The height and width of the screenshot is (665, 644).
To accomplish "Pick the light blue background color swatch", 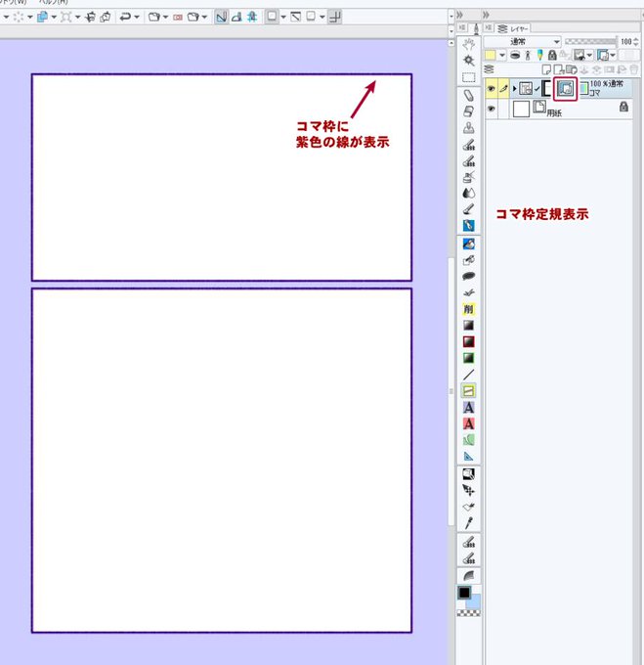I will (475, 601).
